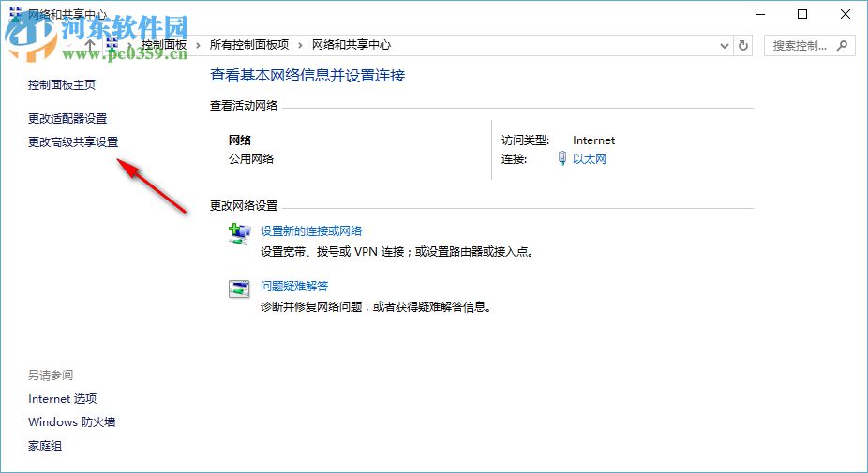Click 网络和共享中心 breadcrumb
The width and height of the screenshot is (868, 473).
(x=352, y=45)
